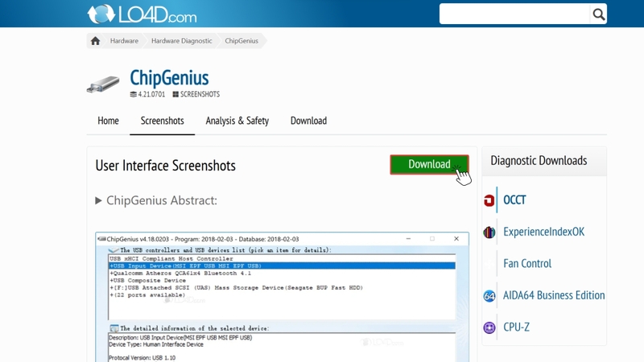
Task: Open the Fan Control link
Action: [527, 264]
